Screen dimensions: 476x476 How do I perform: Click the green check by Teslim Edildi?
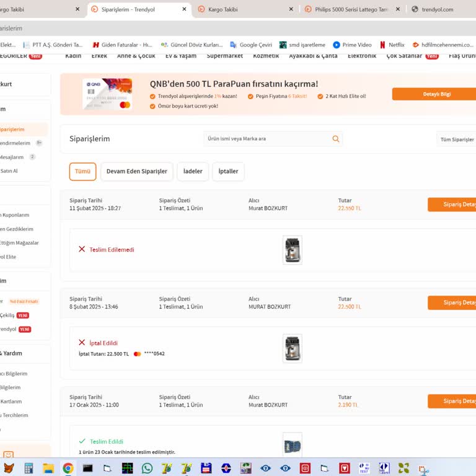[82, 441]
